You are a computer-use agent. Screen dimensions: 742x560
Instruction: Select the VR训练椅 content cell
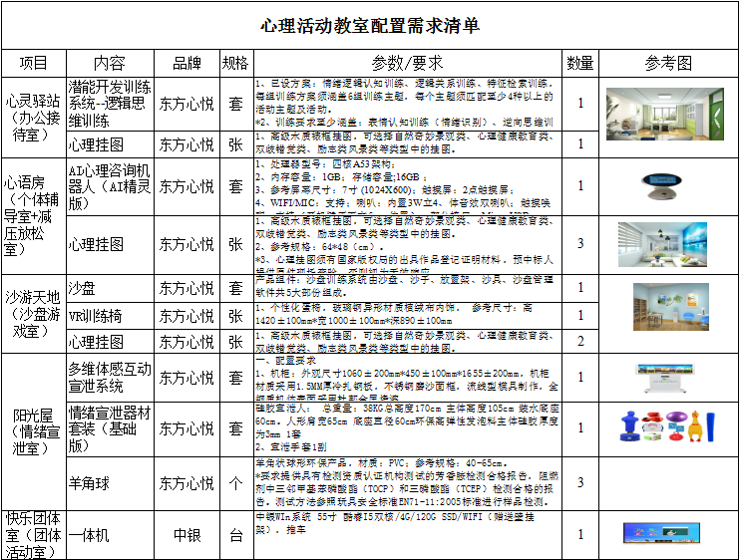coord(110,316)
